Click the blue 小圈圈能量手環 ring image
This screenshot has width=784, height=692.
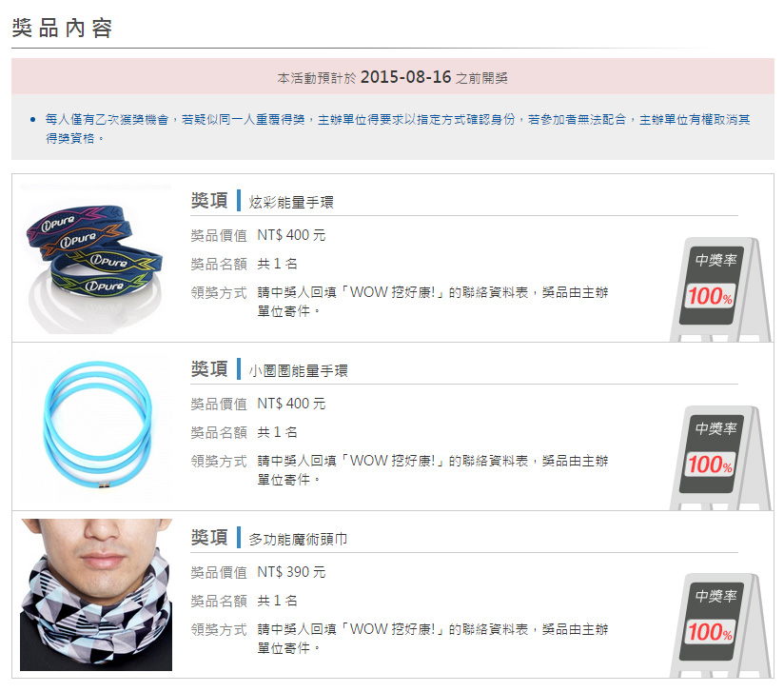95,426
